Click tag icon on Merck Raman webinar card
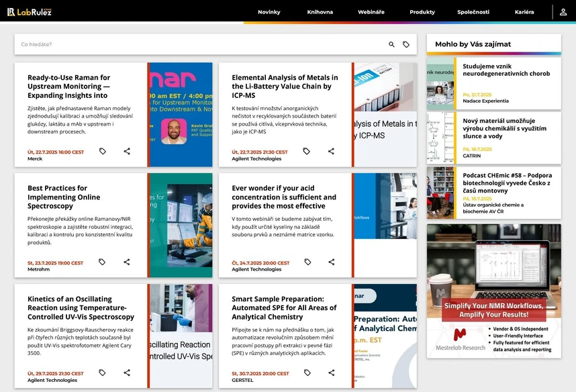Image resolution: width=576 pixels, height=392 pixels. 103,152
